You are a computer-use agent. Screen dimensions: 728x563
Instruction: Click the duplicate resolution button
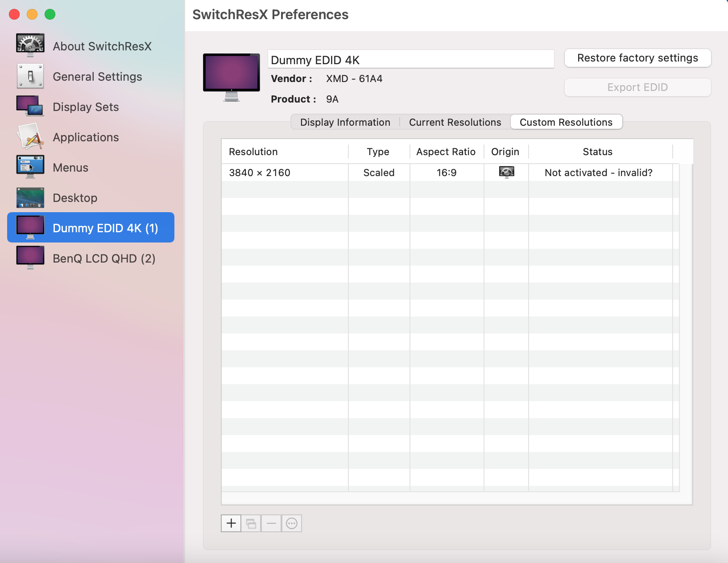tap(251, 523)
